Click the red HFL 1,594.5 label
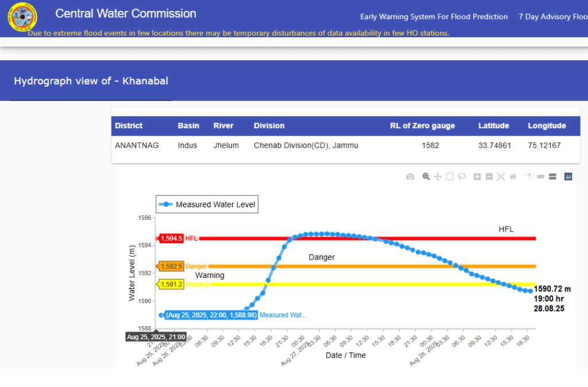588x387 pixels. tap(170, 238)
